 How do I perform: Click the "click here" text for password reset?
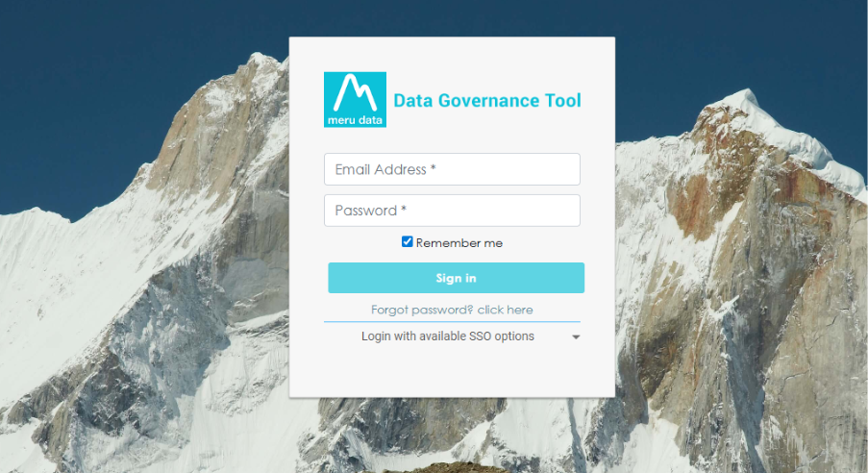(505, 310)
